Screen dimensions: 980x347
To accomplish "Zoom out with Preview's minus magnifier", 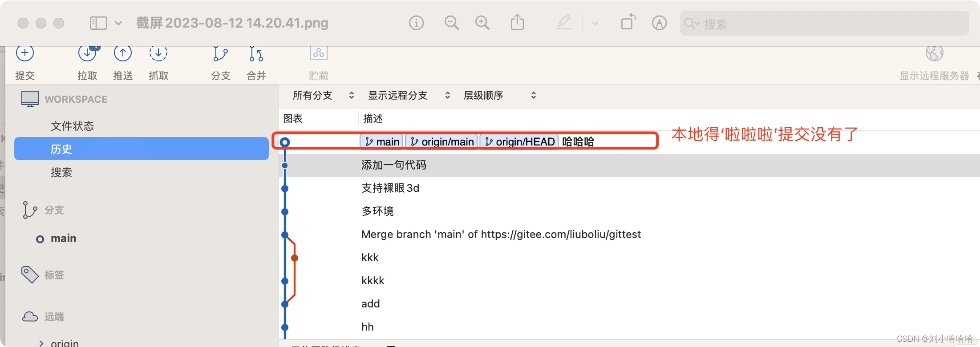I will pos(452,23).
